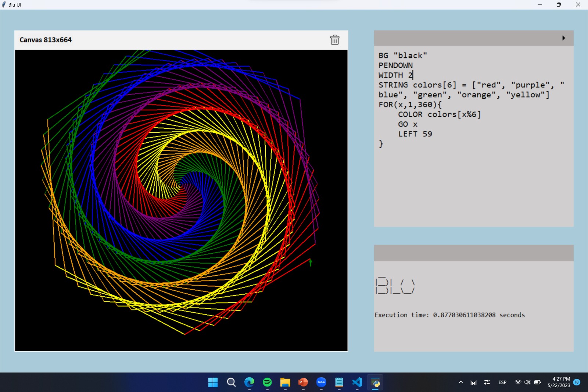Minimize the Blu UI window
588x392 pixels.
point(540,5)
